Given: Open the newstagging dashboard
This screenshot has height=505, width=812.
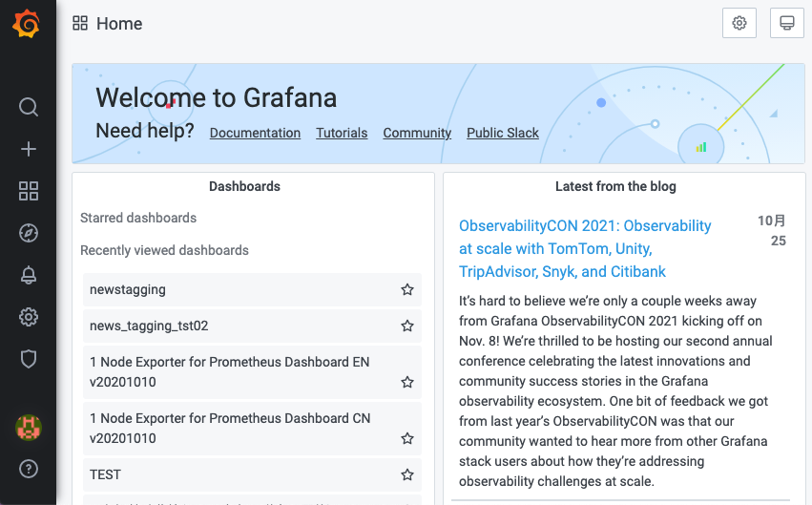Looking at the screenshot, I should pyautogui.click(x=128, y=289).
